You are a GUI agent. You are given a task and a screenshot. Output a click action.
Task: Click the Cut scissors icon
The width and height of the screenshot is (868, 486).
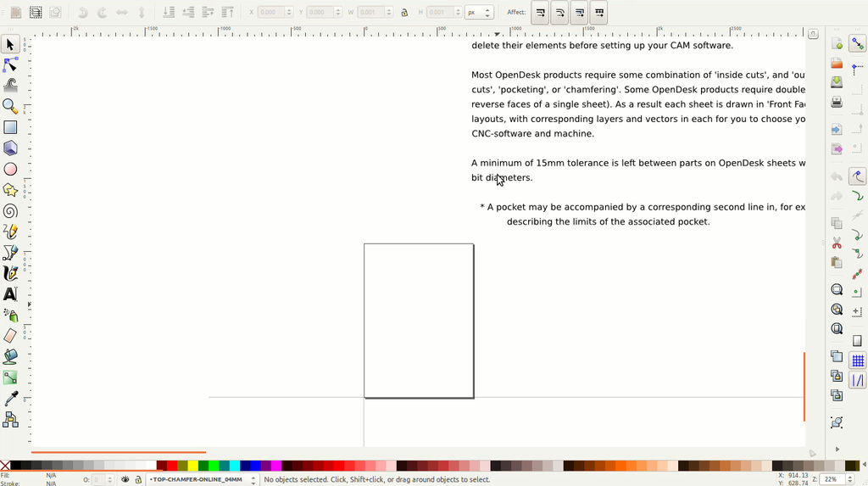point(837,243)
